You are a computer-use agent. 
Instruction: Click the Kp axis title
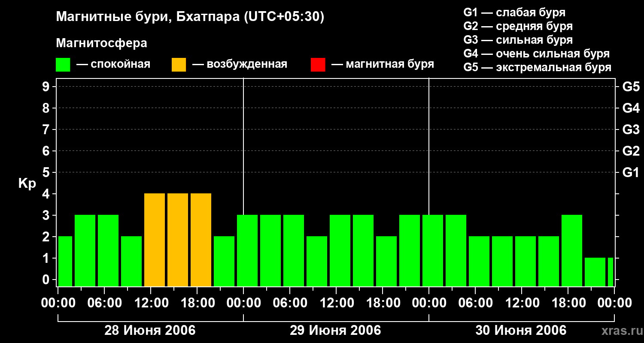[27, 184]
